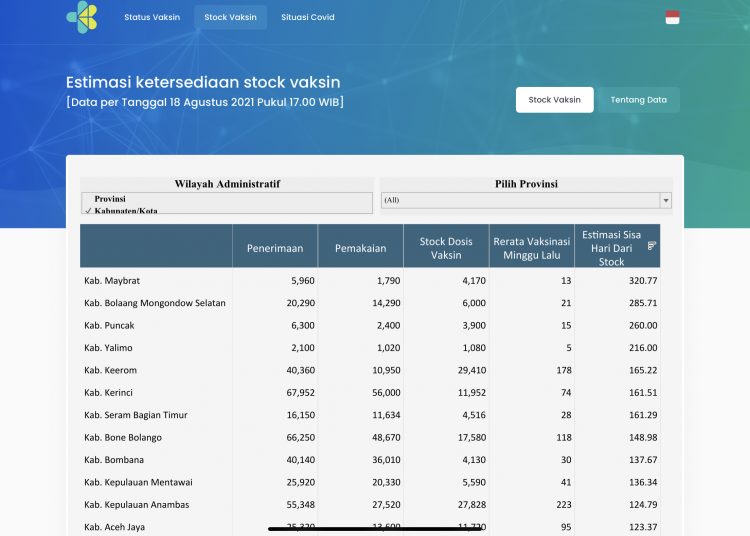Click the sort icon in Estimasi Sisa Hari header
Image resolution: width=750 pixels, height=536 pixels.
click(652, 245)
